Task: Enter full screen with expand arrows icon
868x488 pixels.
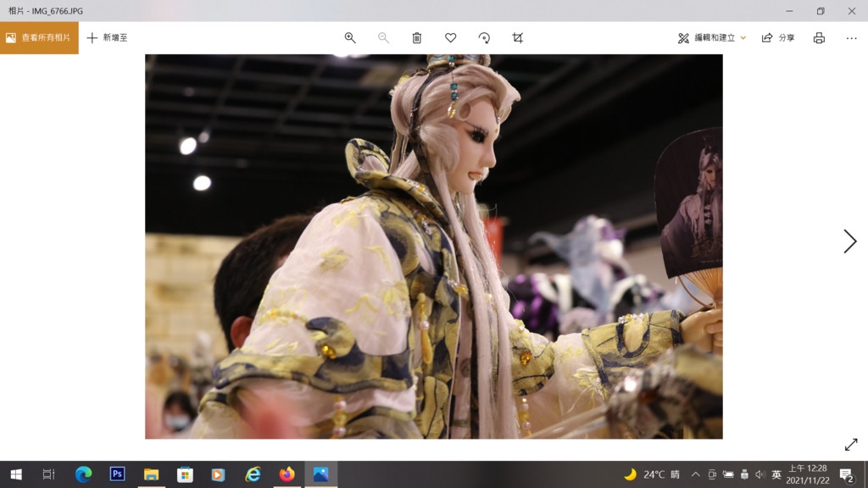Action: click(851, 445)
